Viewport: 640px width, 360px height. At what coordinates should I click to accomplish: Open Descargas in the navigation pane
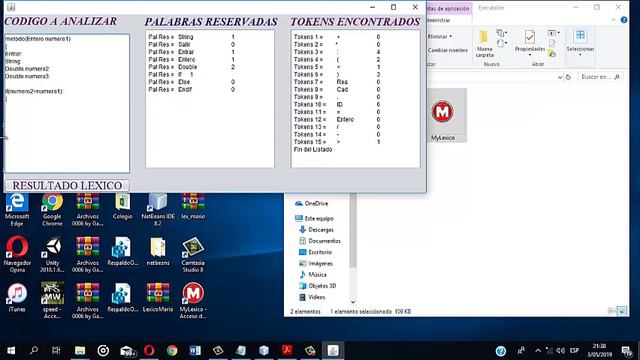coord(316,230)
